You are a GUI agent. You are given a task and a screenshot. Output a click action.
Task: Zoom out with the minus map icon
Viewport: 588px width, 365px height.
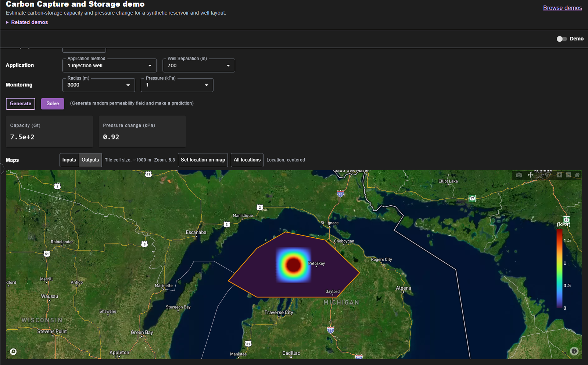(569, 175)
